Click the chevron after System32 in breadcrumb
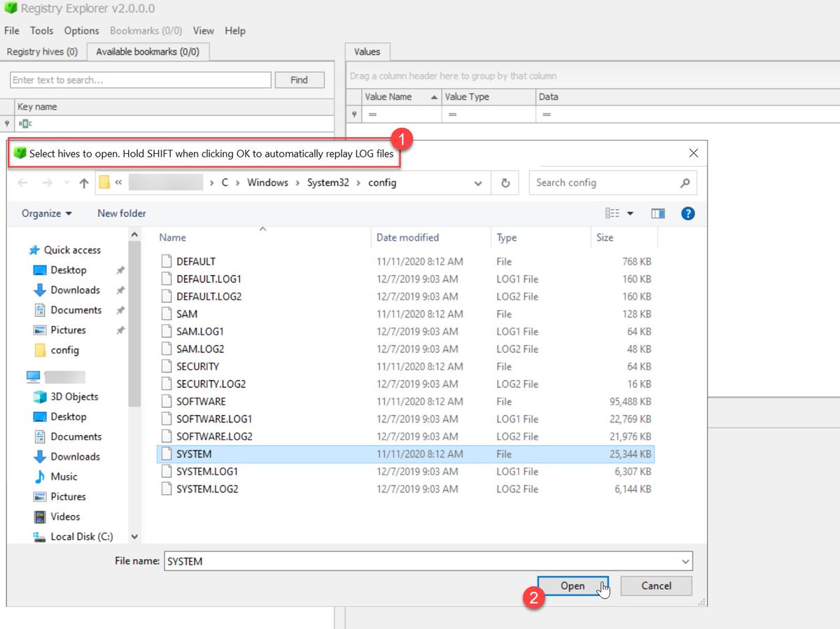This screenshot has height=629, width=840. coord(358,183)
